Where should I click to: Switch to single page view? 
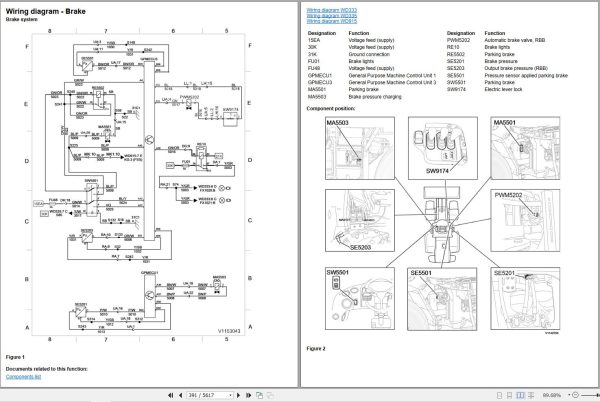click(499, 395)
